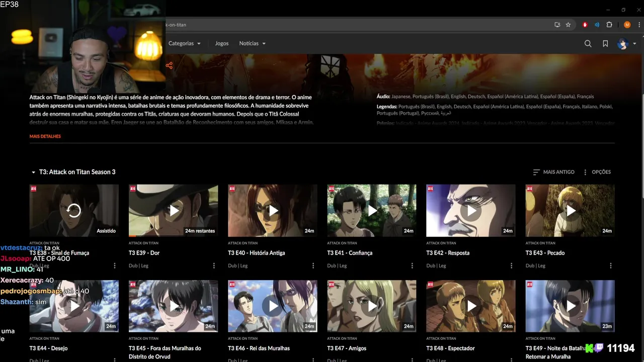This screenshot has height=362, width=644.
Task: Open the browser extensions puzzle icon
Action: click(609, 25)
